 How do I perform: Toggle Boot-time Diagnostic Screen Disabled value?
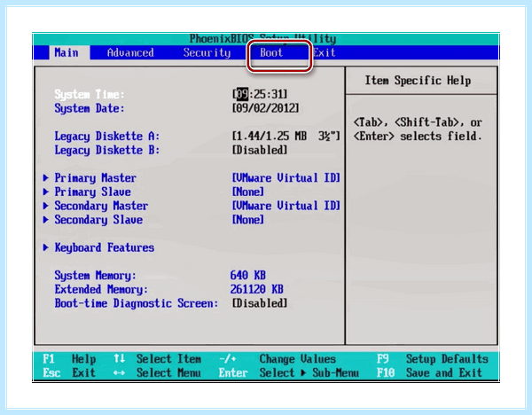(260, 303)
